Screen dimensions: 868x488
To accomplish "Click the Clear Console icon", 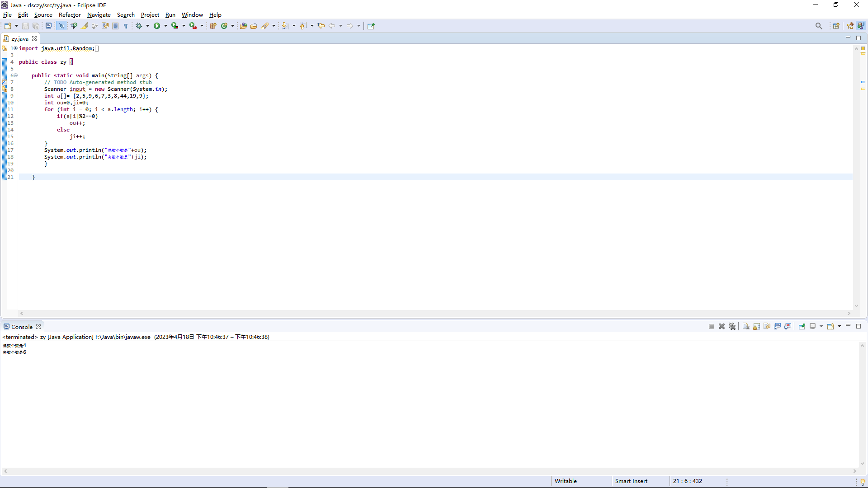I will [x=746, y=326].
